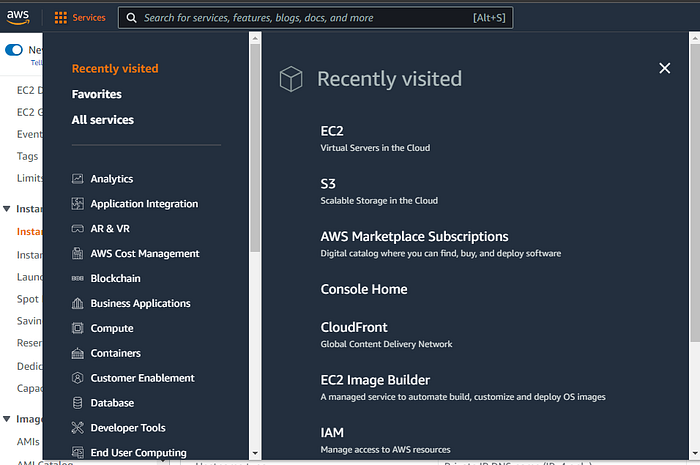Image resolution: width=700 pixels, height=465 pixels.
Task: Click the Containers category icon
Action: [x=78, y=353]
